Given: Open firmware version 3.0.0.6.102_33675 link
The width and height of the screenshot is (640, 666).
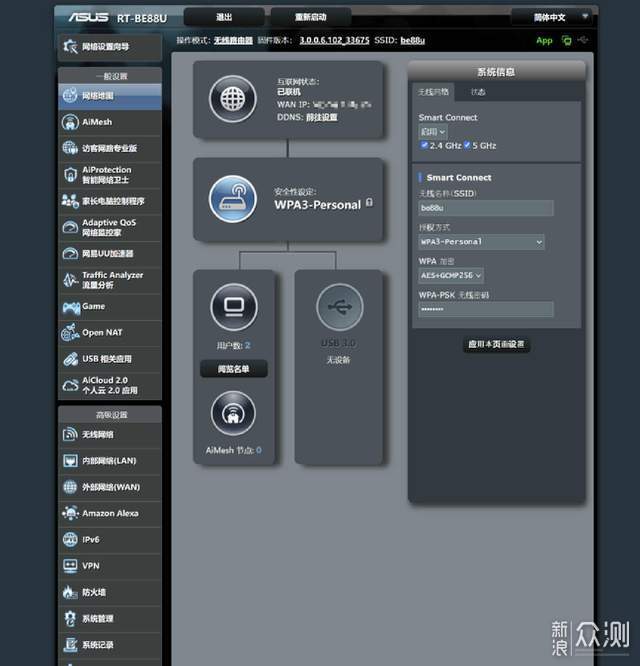Looking at the screenshot, I should [x=334, y=40].
